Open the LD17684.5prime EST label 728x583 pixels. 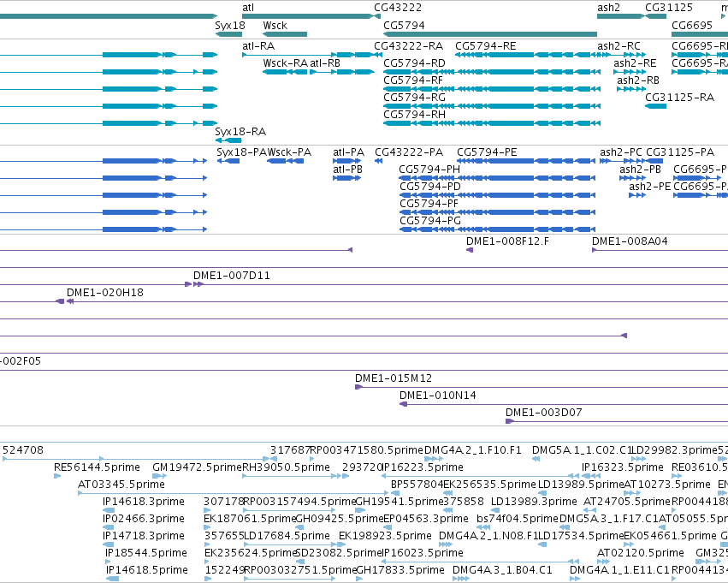[x=287, y=536]
